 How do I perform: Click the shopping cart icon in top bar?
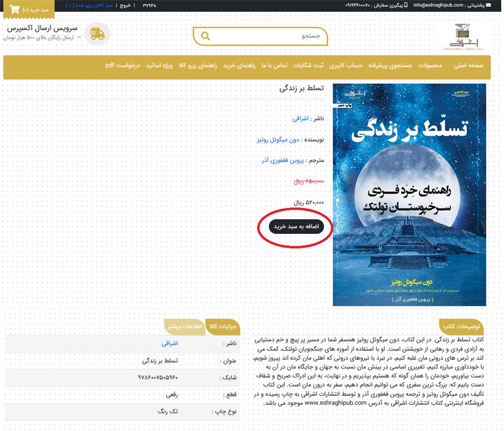(x=14, y=10)
